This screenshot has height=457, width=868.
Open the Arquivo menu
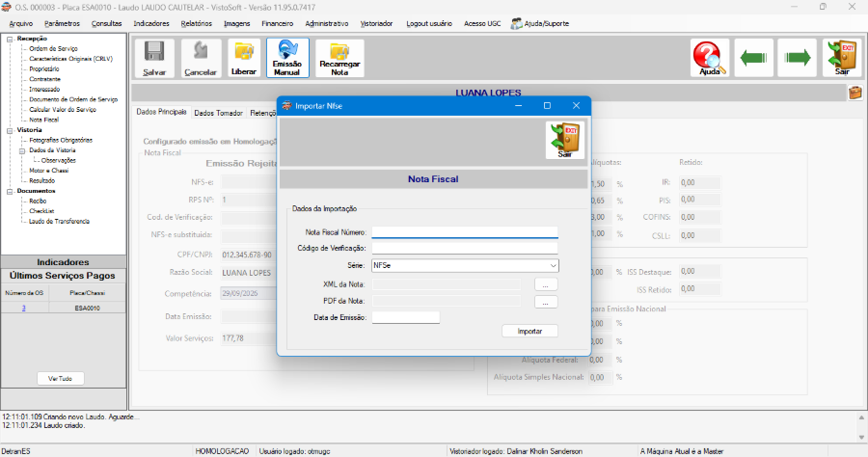(21, 24)
